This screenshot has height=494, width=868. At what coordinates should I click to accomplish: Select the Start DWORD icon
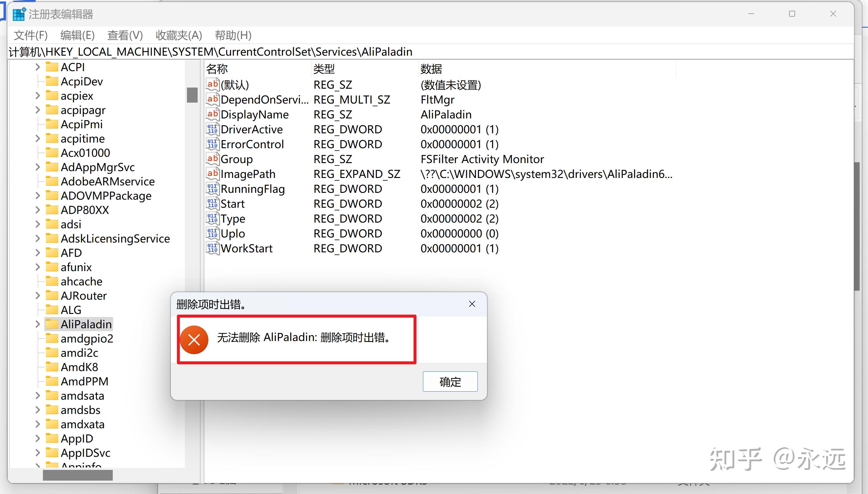pyautogui.click(x=213, y=204)
